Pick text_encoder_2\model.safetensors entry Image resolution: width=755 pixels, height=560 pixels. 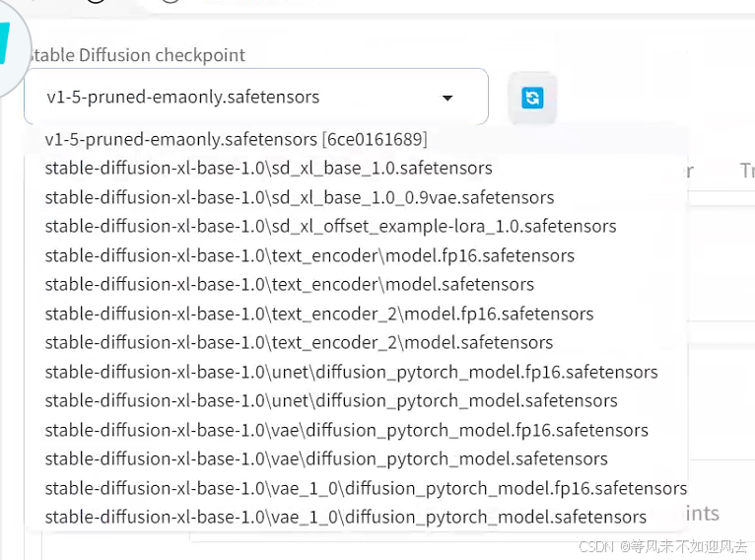tap(357, 343)
